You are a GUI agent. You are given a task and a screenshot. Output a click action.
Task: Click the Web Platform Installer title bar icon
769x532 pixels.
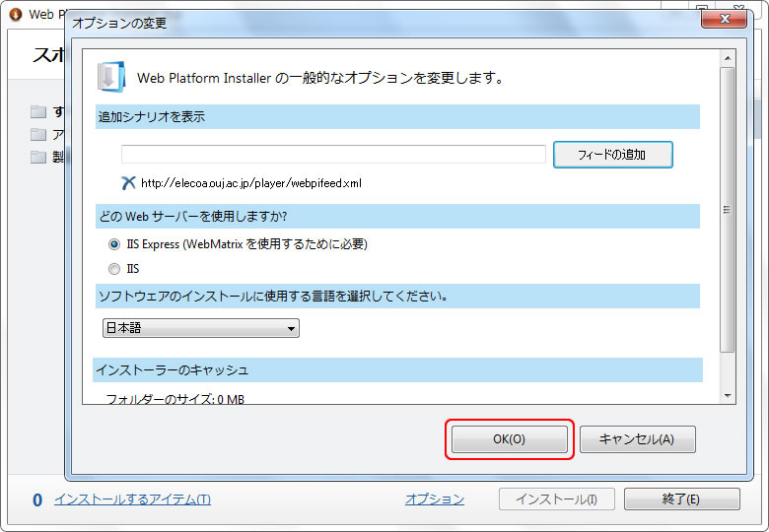(15, 15)
